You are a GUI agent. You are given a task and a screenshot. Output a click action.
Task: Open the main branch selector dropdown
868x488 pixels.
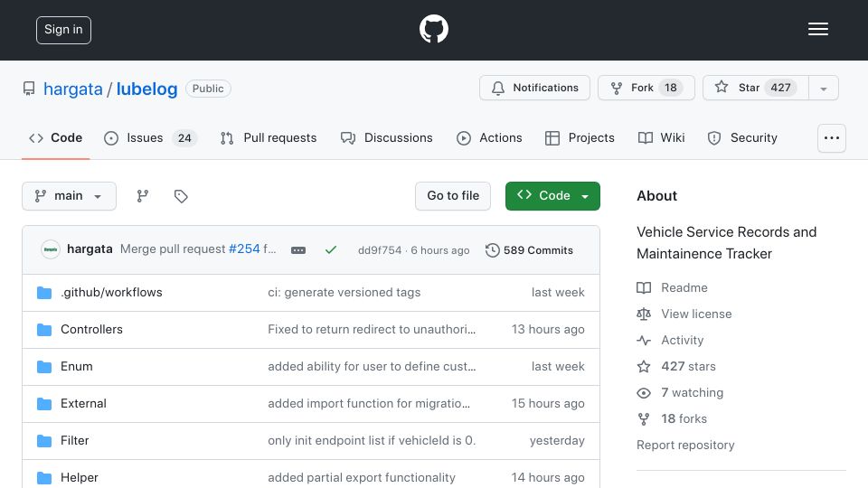(70, 196)
